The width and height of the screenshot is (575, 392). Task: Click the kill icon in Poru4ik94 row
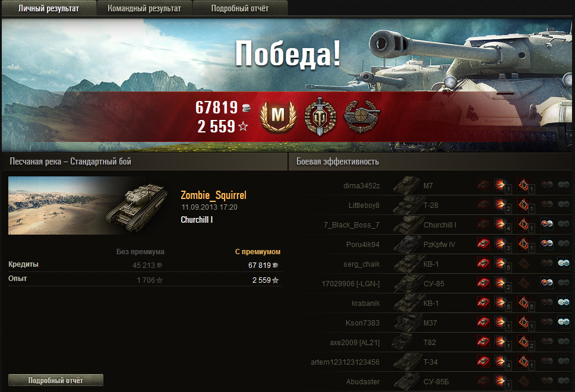tap(484, 244)
